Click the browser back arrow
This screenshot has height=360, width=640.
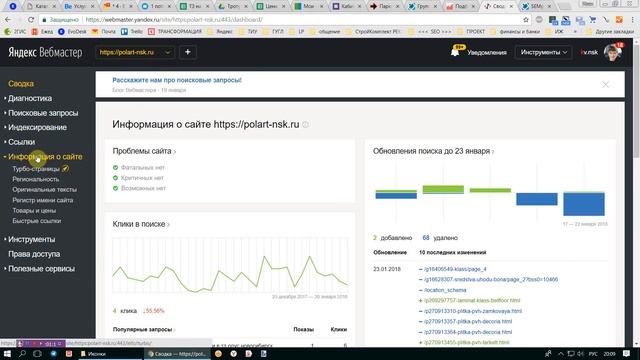coord(8,20)
